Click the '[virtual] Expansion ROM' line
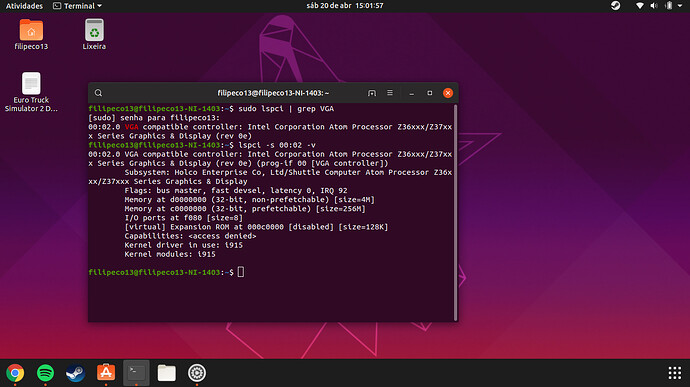The width and height of the screenshot is (690, 387). [x=256, y=227]
